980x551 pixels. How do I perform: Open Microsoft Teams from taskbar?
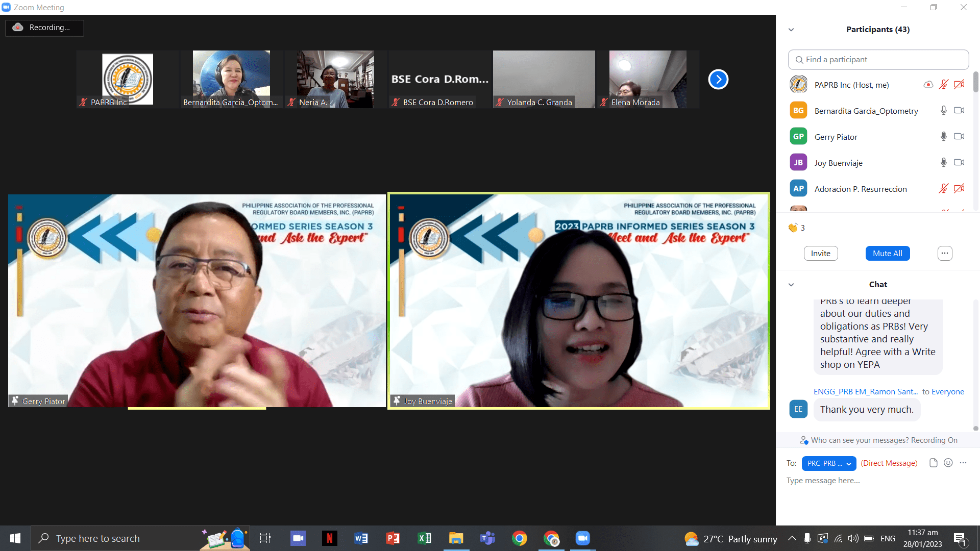click(x=487, y=538)
